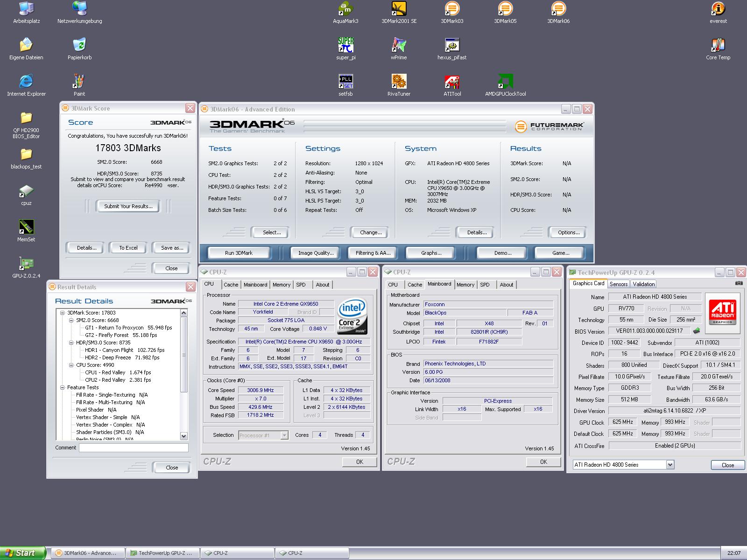The height and width of the screenshot is (560, 747).
Task: Open the CPU-Z processor Selection dropdown
Action: point(284,435)
